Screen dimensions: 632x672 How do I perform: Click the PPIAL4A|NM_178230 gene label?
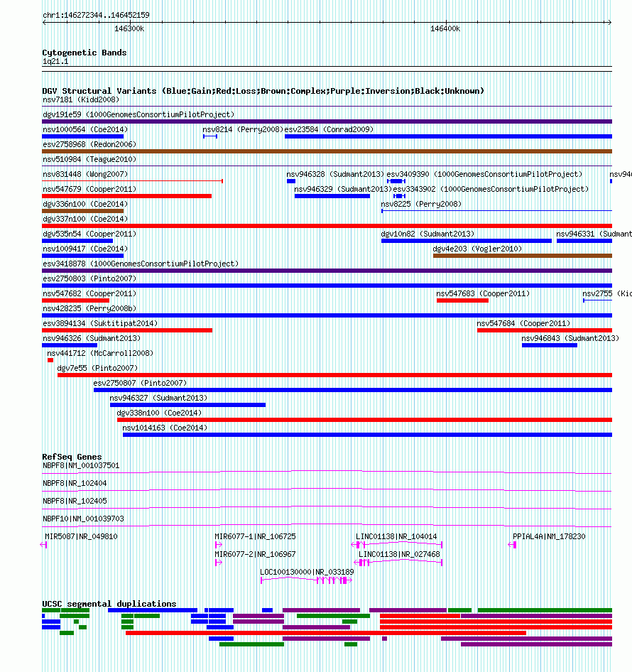coord(549,536)
